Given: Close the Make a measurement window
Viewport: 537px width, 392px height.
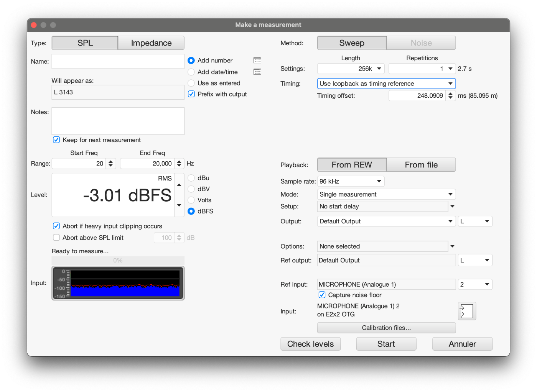Looking at the screenshot, I should point(34,25).
